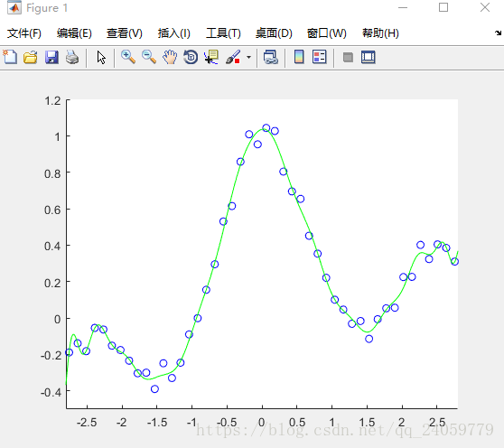The image size is (504, 448).
Task: Activate the Zoom Out magnifier tool
Action: [x=149, y=58]
